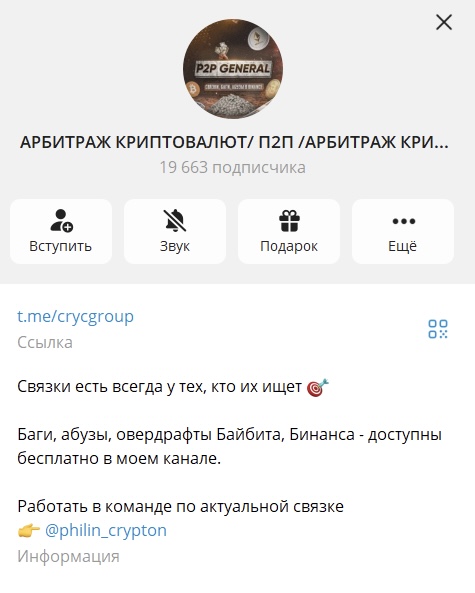Expand the Ещё more options menu
Image resolution: width=475 pixels, height=593 pixels.
pos(403,231)
